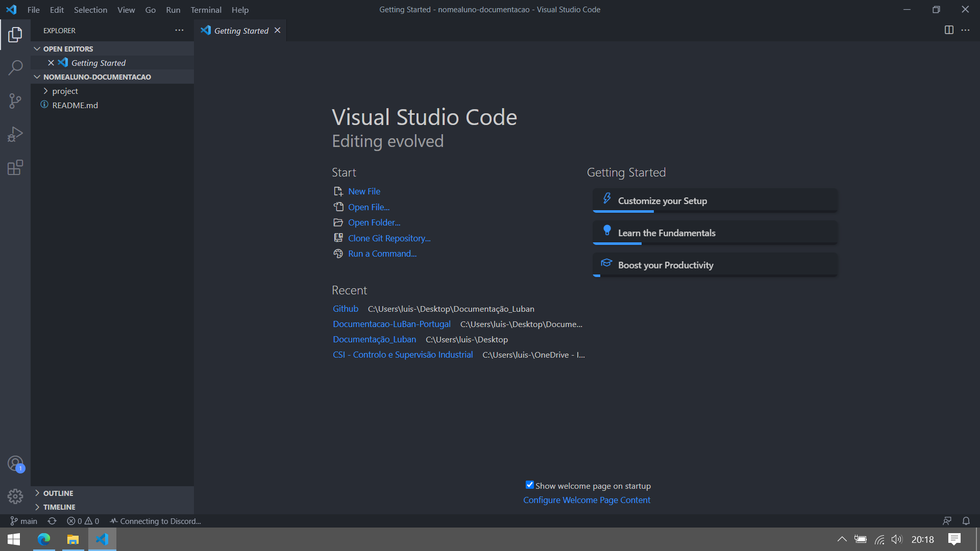Open the Windows Start menu
This screenshot has width=980, height=551.
(x=14, y=539)
